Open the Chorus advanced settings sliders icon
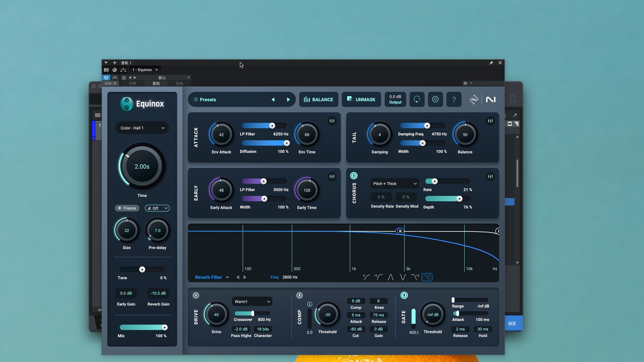Image resolution: width=644 pixels, height=362 pixels. click(490, 177)
